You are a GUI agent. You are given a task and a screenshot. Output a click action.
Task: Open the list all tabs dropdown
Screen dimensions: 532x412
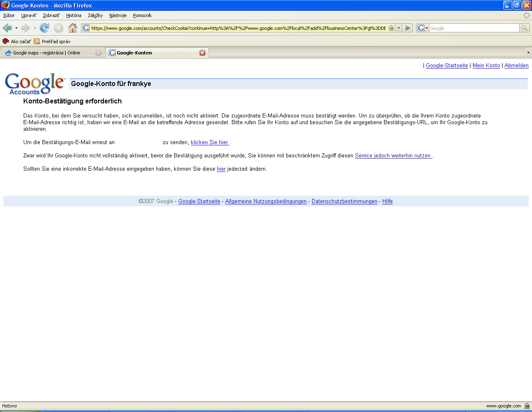(528, 52)
